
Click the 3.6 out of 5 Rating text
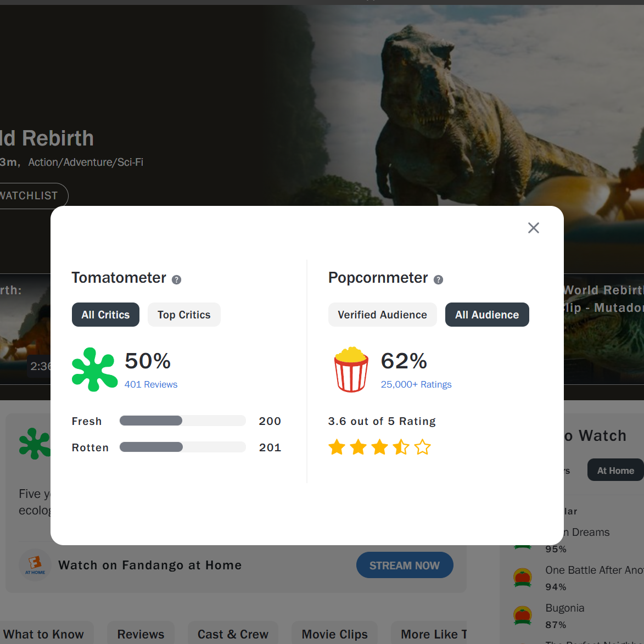[x=382, y=422]
